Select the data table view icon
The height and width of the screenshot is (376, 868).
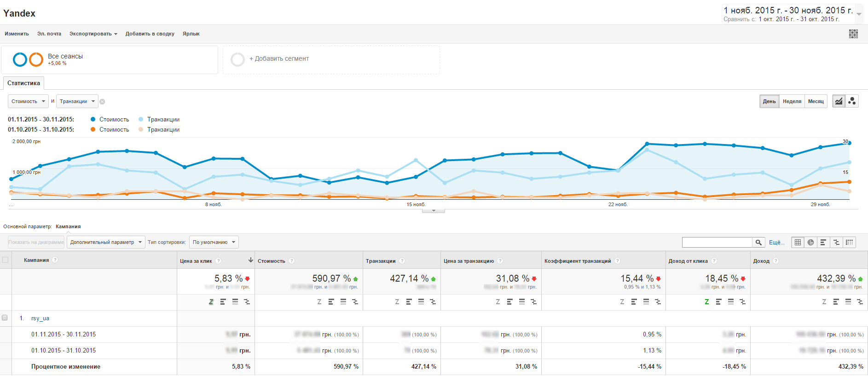tap(798, 242)
